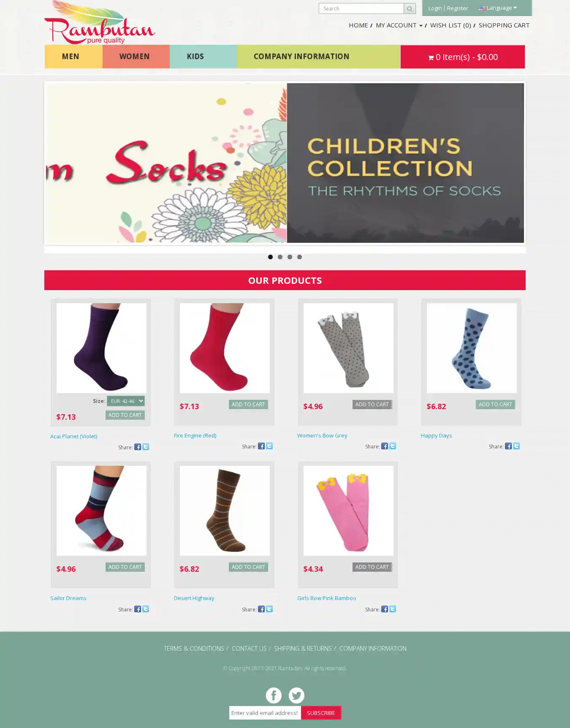Open the shopping cart 0 item(s) button
570x728 pixels.
[x=463, y=57]
